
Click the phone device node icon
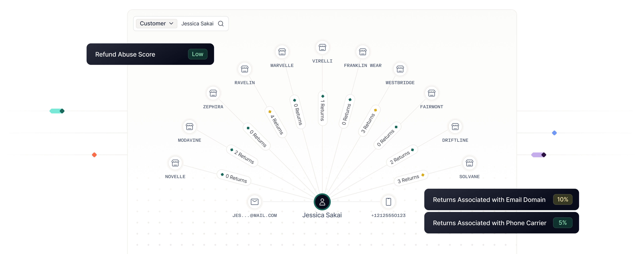pyautogui.click(x=388, y=202)
